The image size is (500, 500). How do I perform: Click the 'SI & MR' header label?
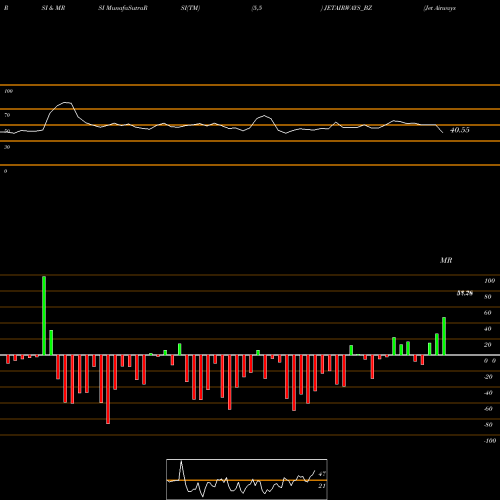[53, 8]
